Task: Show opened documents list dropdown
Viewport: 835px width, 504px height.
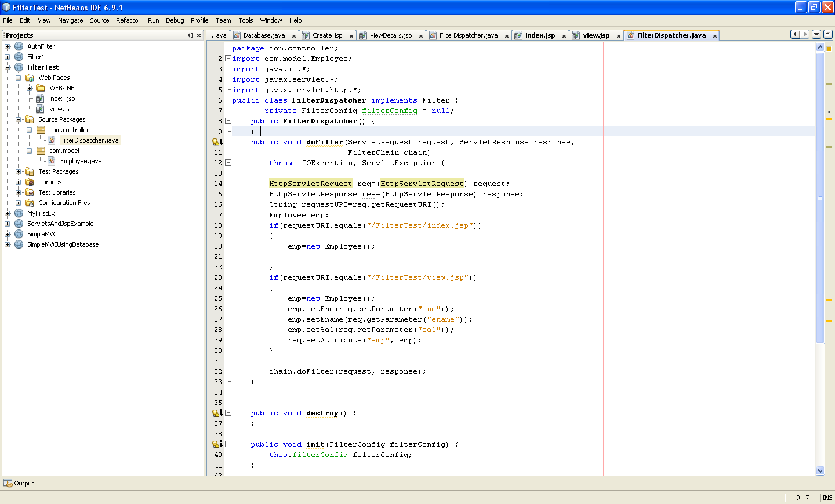Action: coord(816,34)
